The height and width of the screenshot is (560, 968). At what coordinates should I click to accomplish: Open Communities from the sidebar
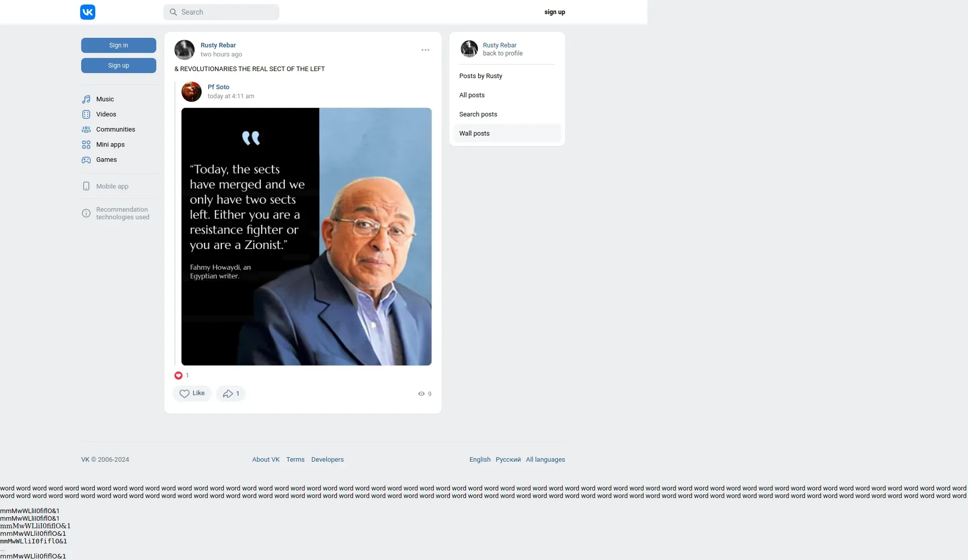pyautogui.click(x=115, y=130)
